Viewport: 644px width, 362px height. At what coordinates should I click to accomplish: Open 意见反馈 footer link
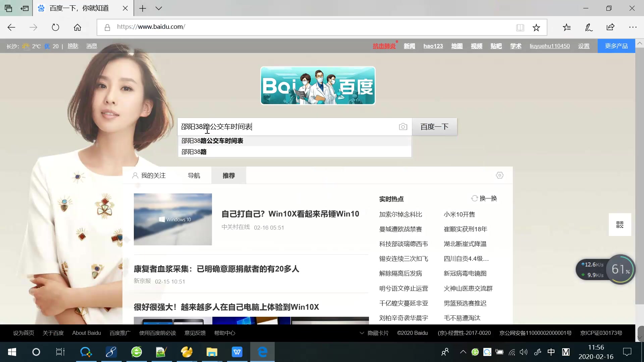click(195, 333)
